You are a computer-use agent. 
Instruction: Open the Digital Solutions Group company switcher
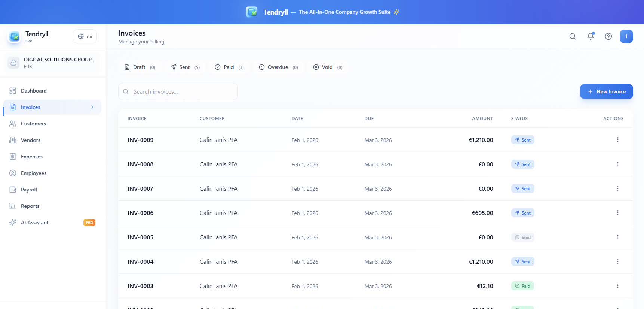pyautogui.click(x=52, y=63)
